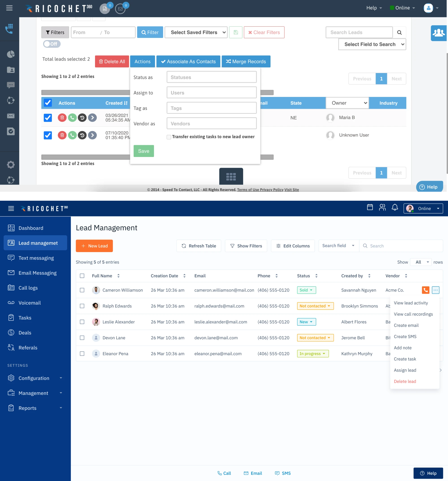
Task: Click the green call icon on the 03/26/2021 lead
Action: click(72, 118)
